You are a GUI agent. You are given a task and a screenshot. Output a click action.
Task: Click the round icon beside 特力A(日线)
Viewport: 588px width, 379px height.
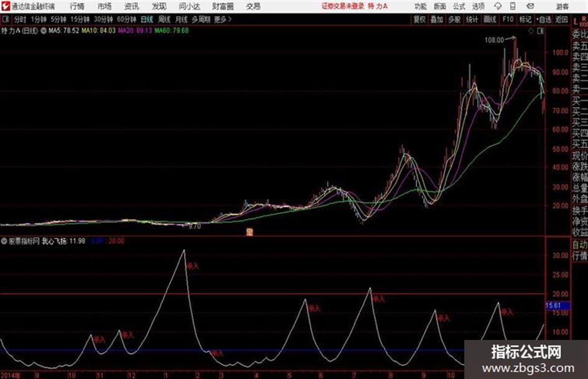click(44, 30)
